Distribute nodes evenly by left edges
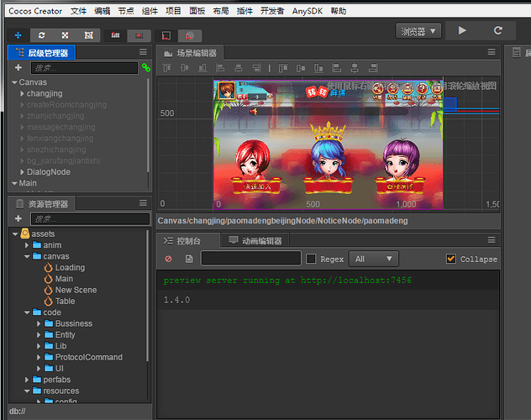The image size is (531, 420). pos(337,68)
